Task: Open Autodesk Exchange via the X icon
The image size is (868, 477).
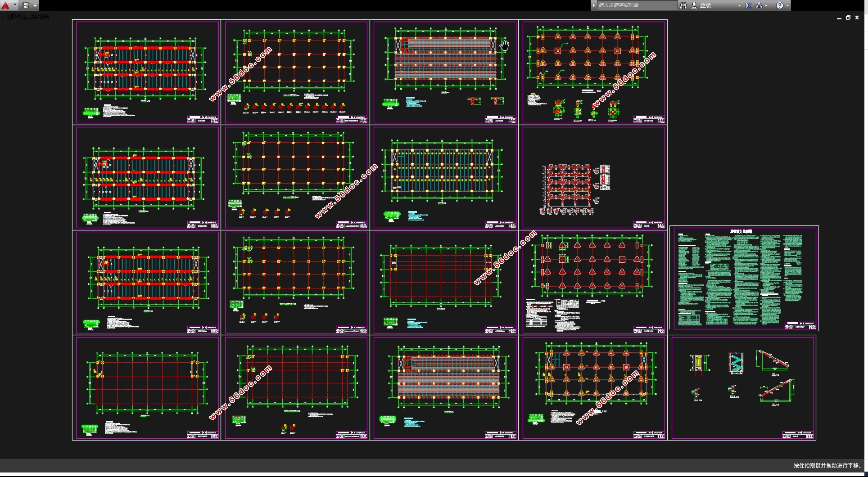Action: tap(748, 5)
